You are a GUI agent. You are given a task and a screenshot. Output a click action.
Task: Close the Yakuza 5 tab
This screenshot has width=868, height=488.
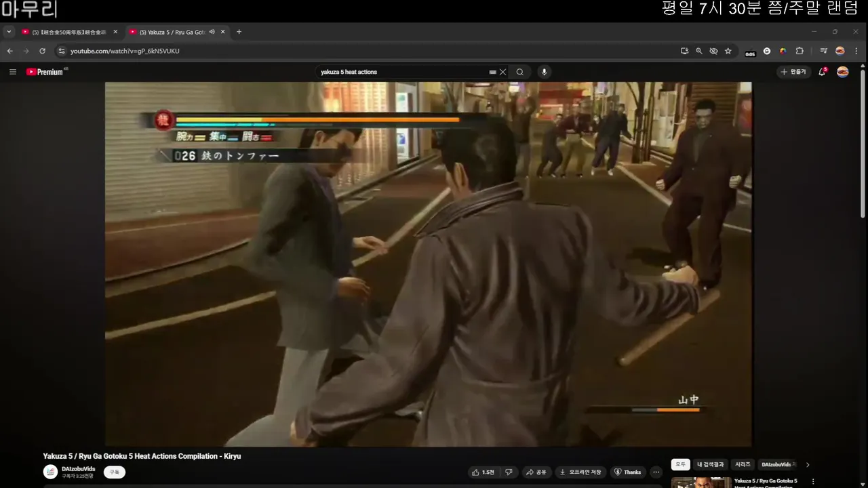pyautogui.click(x=222, y=32)
